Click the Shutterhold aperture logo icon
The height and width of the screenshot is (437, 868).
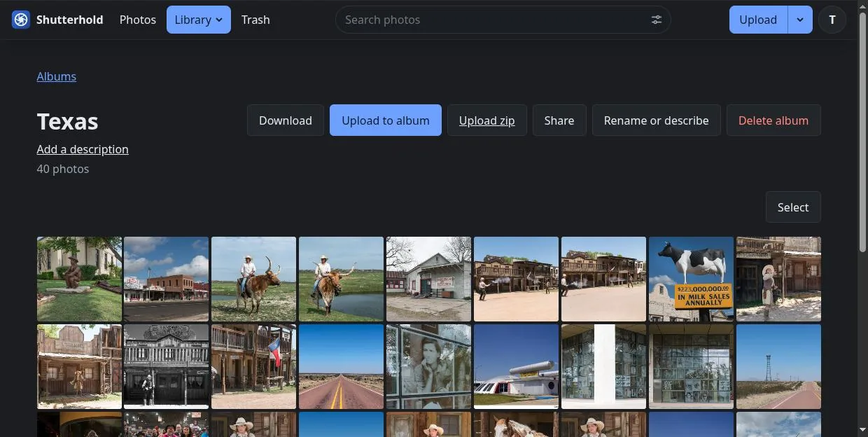click(x=21, y=20)
